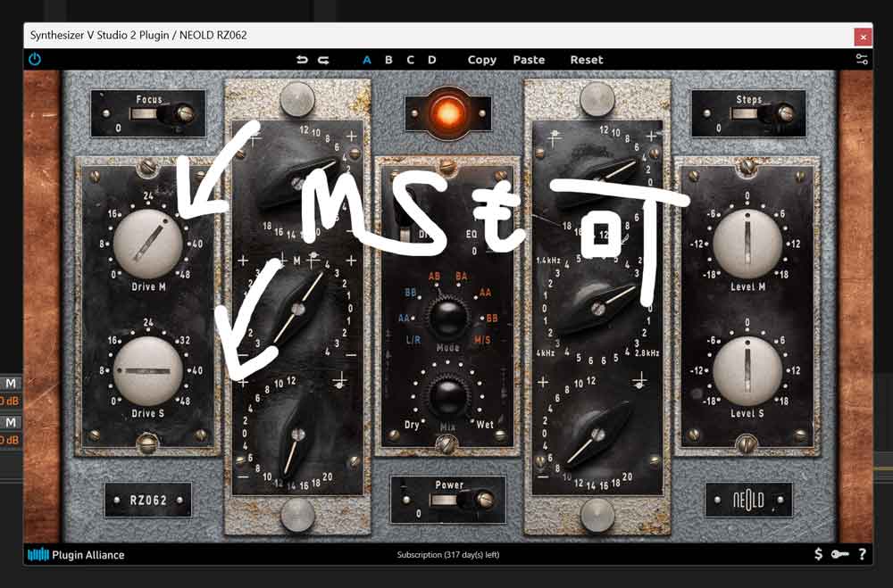Image resolution: width=893 pixels, height=588 pixels.
Task: Click the undo arrow icon
Action: (302, 60)
